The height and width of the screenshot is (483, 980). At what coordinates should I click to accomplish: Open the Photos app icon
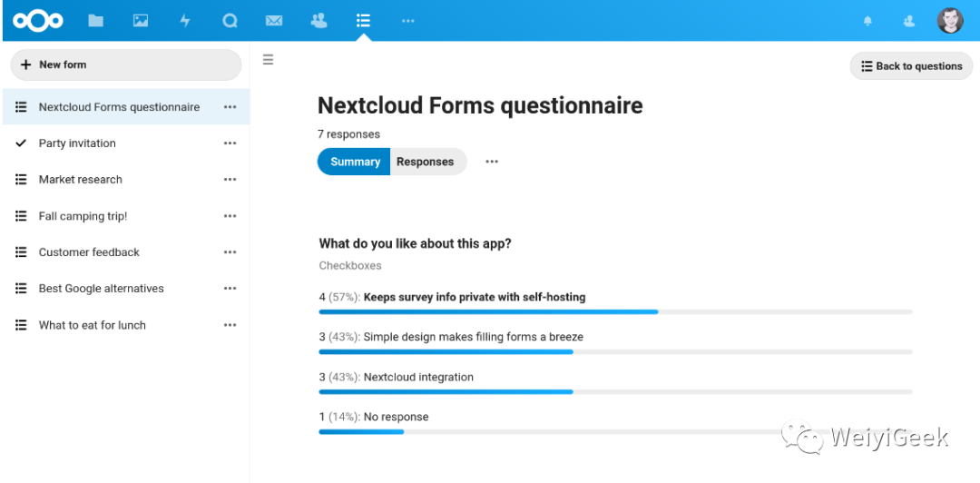(141, 20)
